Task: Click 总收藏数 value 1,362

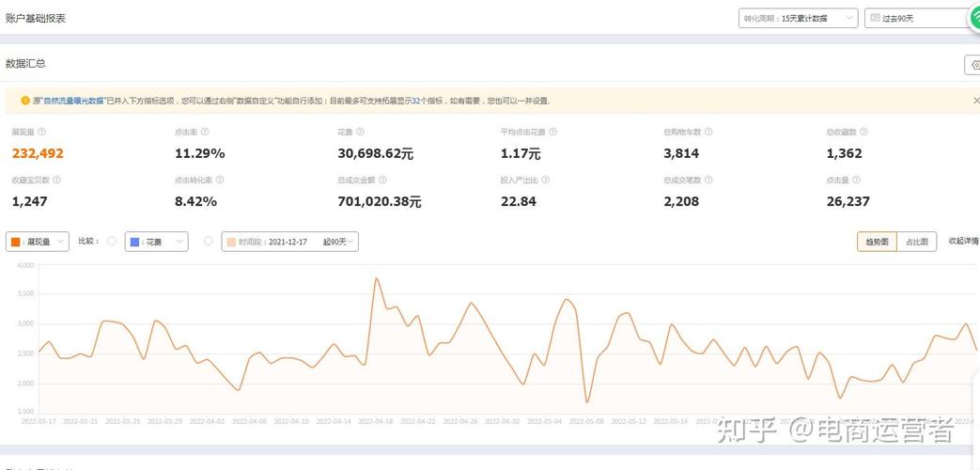Action: [844, 154]
